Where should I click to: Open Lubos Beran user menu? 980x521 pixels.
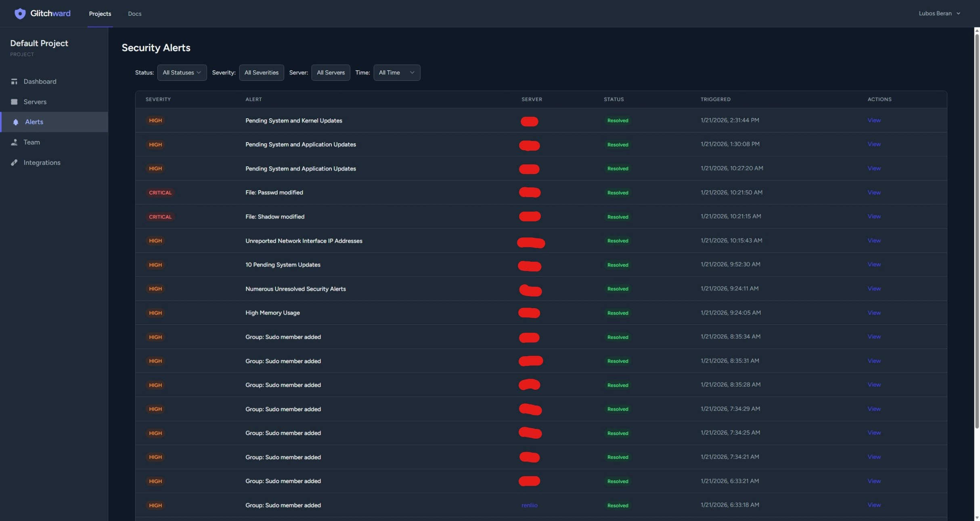[939, 13]
